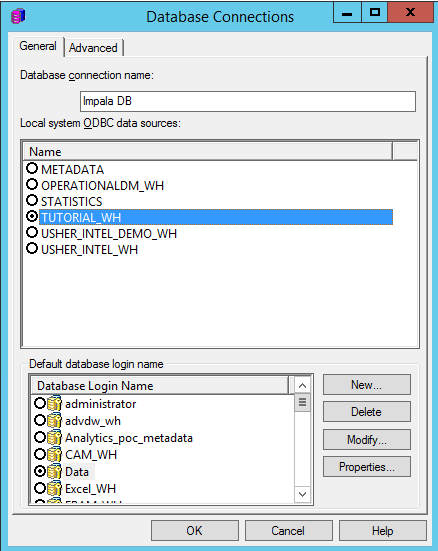438x551 pixels.
Task: Open the Modify... login dialog
Action: click(367, 440)
